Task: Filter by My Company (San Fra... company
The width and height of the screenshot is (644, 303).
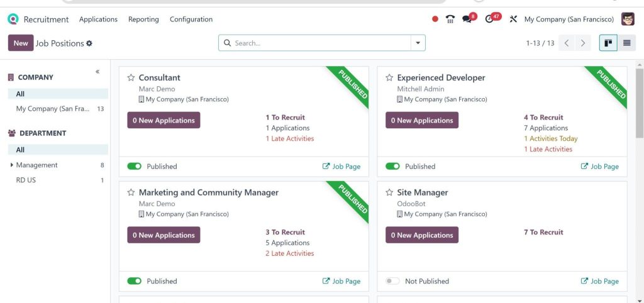Action: click(x=58, y=109)
